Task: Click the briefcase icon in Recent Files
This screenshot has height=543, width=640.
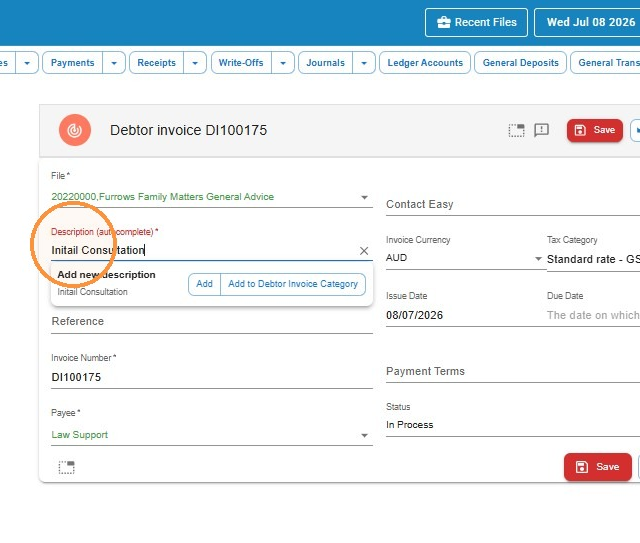Action: coord(444,22)
